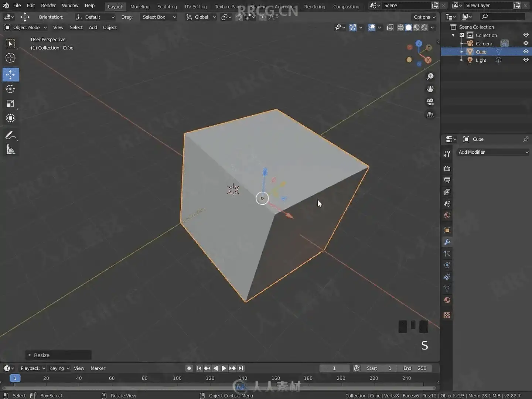Click the Options button in viewport header
This screenshot has width=532, height=399.
tap(424, 17)
